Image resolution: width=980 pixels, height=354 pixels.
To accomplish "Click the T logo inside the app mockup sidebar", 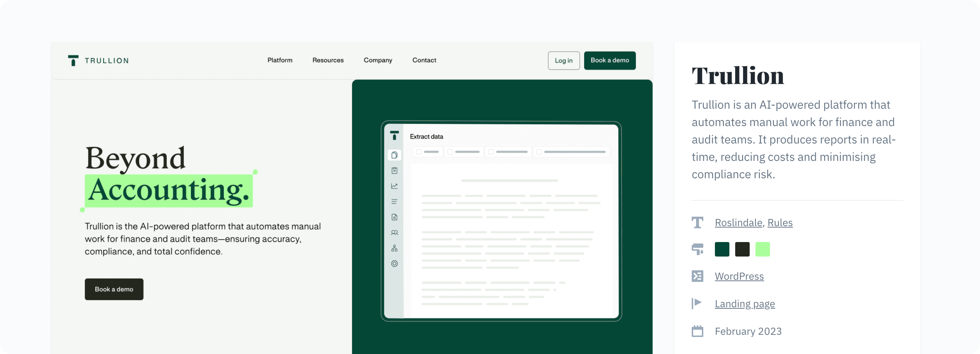I will tap(394, 136).
